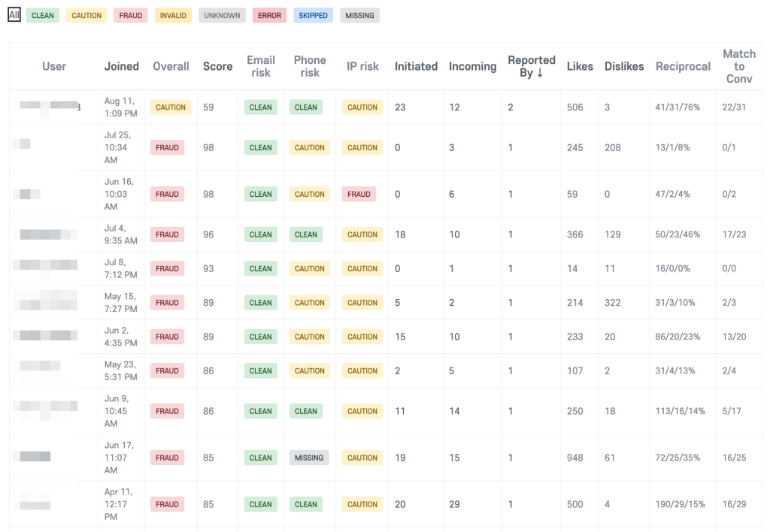Viewport: 770px width, 532px height.
Task: Sort by Reported By column arrow
Action: [540, 73]
